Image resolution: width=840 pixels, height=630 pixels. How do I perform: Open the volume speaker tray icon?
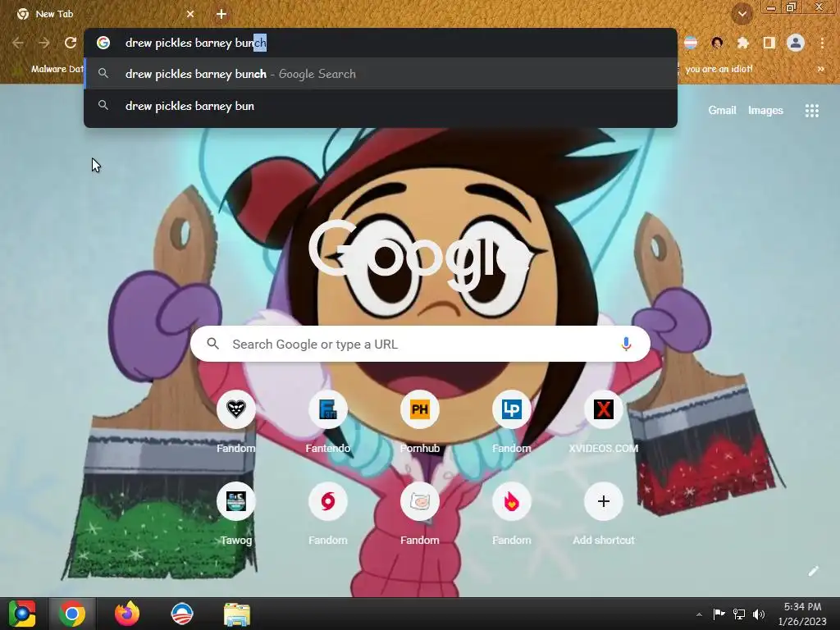pyautogui.click(x=759, y=614)
